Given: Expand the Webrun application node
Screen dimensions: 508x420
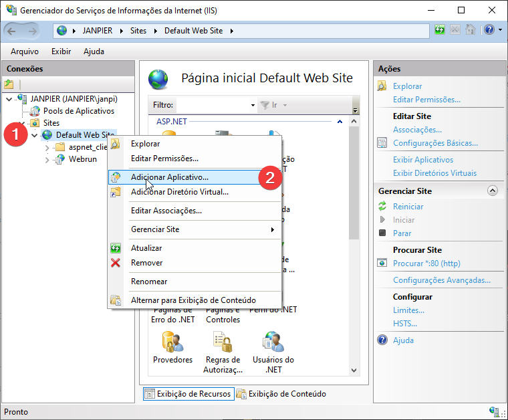Looking at the screenshot, I should point(47,159).
